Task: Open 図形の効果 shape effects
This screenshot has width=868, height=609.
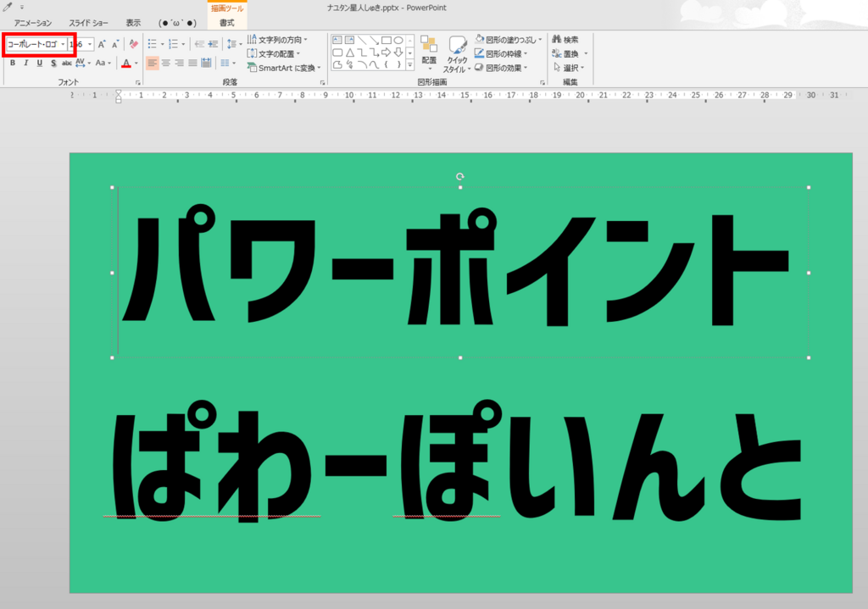Action: point(501,68)
